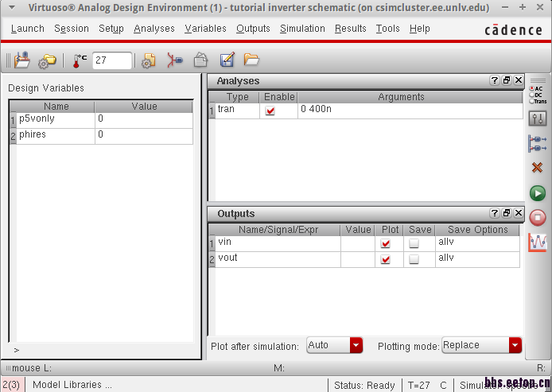Close the Analyses panel
This screenshot has height=392, width=552.
(519, 80)
